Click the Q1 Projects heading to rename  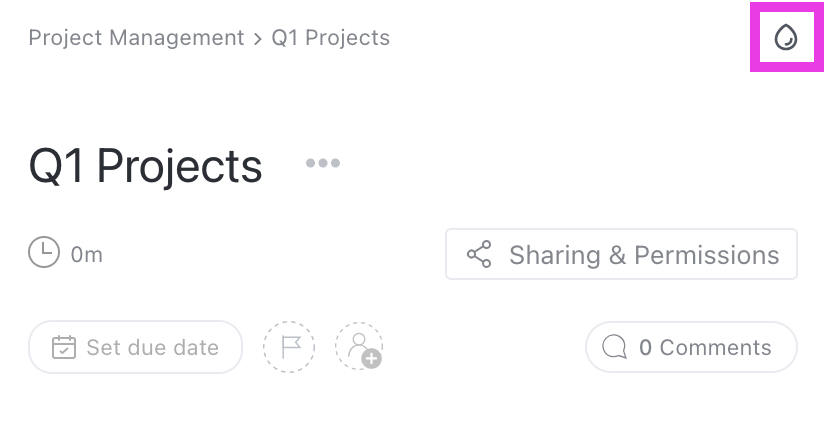coord(146,166)
